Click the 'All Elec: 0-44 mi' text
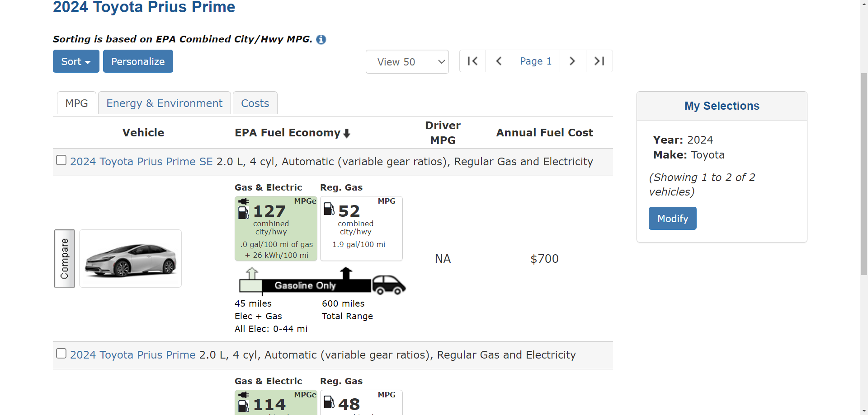This screenshot has height=415, width=868. [x=271, y=329]
